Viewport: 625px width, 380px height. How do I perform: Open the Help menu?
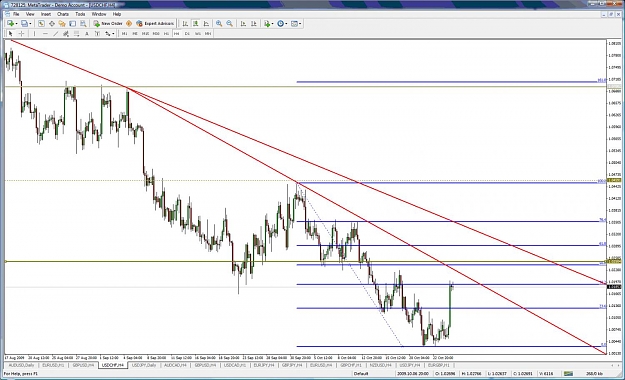(117, 14)
